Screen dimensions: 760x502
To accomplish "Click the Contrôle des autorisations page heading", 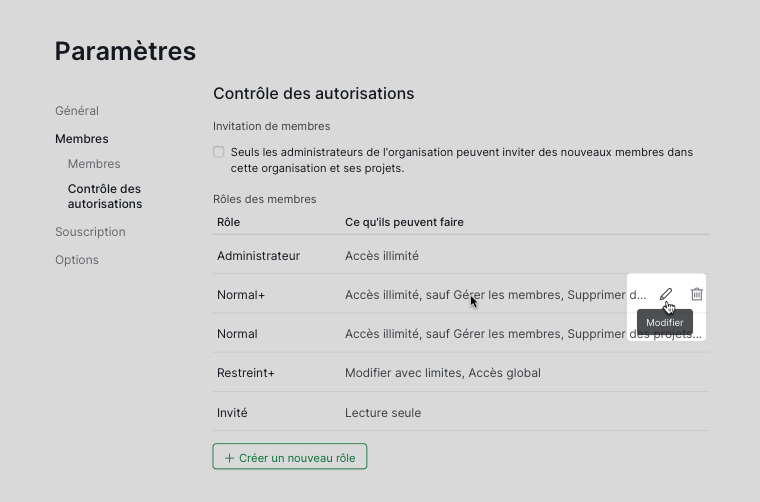I will [314, 94].
